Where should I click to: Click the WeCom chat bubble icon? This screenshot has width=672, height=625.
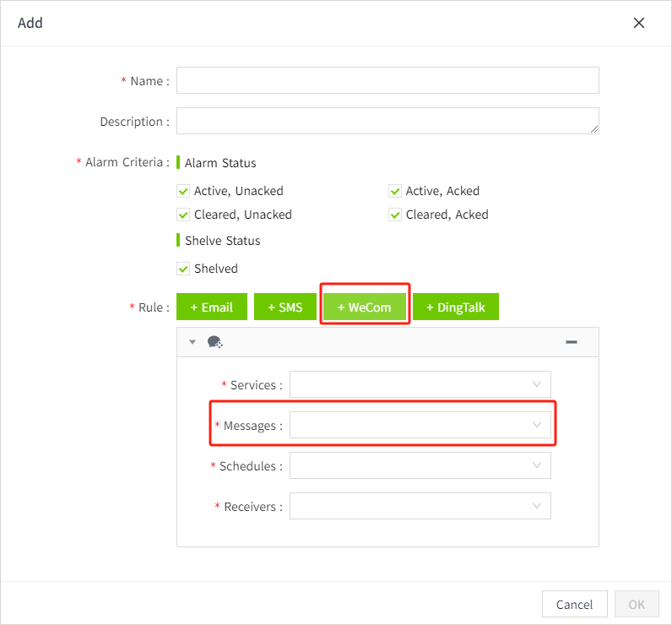pos(214,342)
